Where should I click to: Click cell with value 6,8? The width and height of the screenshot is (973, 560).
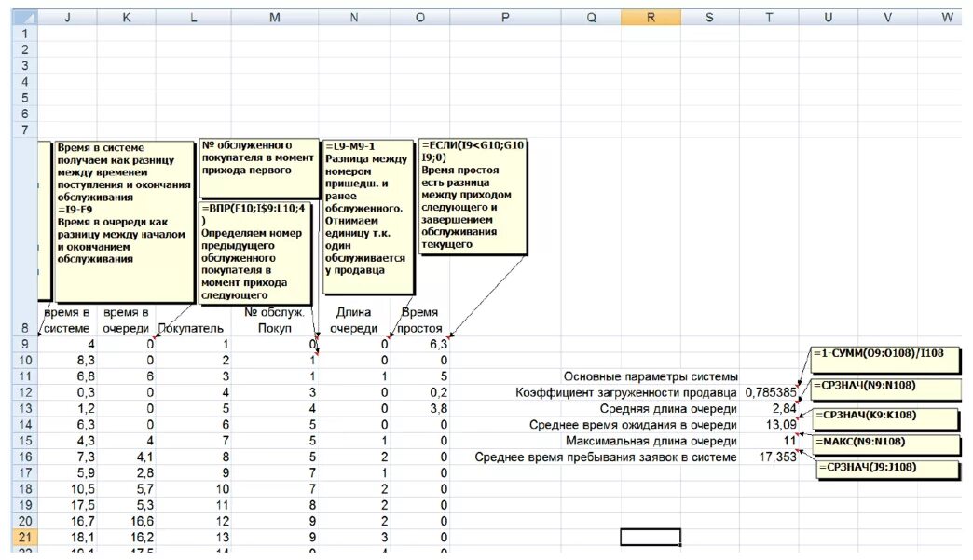click(67, 376)
